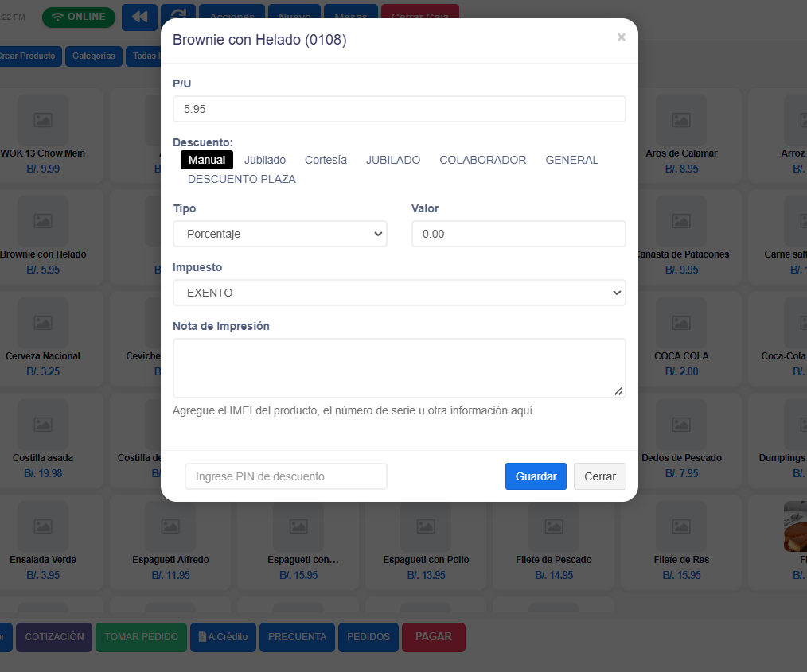This screenshot has width=807, height=672.
Task: Choose the Cortesía discount option
Action: [x=326, y=160]
